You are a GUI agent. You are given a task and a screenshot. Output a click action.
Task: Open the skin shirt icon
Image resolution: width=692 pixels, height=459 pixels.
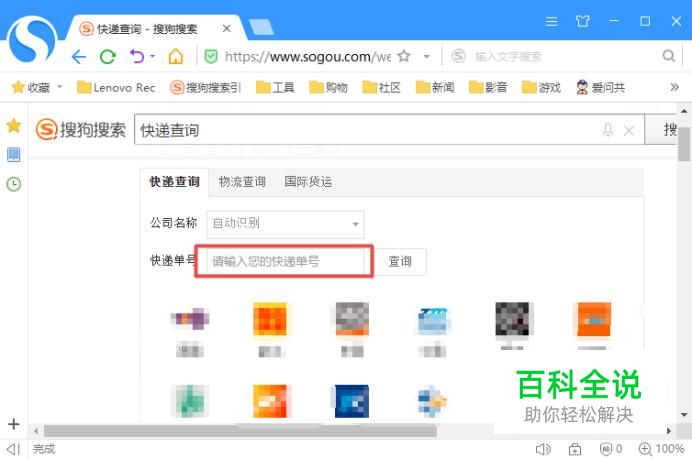click(583, 21)
